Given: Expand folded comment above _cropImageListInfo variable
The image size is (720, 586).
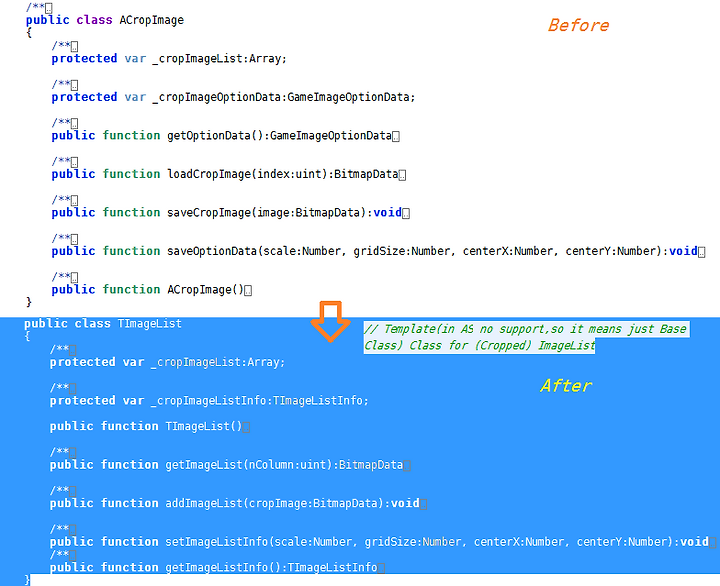Looking at the screenshot, I should tap(73, 389).
